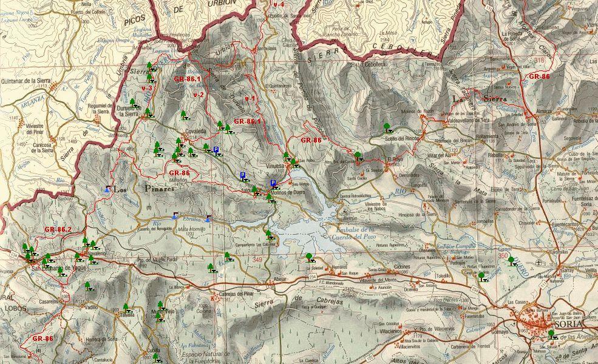The image size is (598, 364).
Task: Click the picnic icon above La Soledad, Herreros
Action: (x=310, y=257)
